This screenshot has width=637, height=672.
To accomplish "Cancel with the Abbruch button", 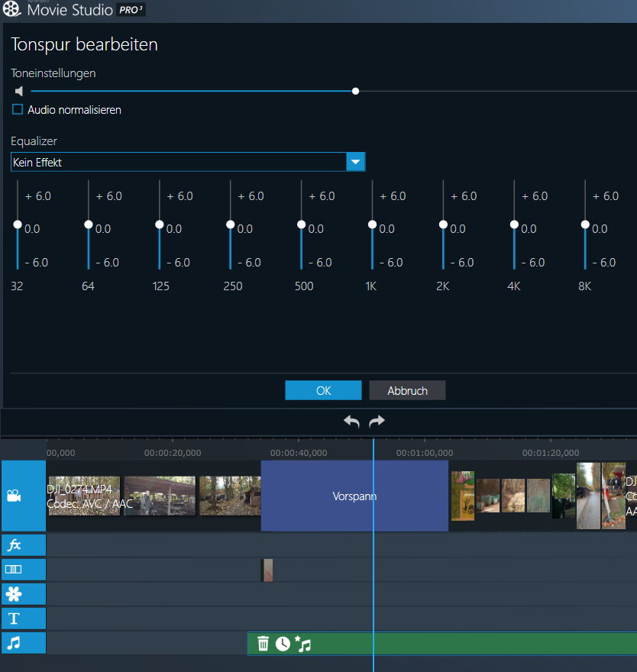I will point(407,390).
